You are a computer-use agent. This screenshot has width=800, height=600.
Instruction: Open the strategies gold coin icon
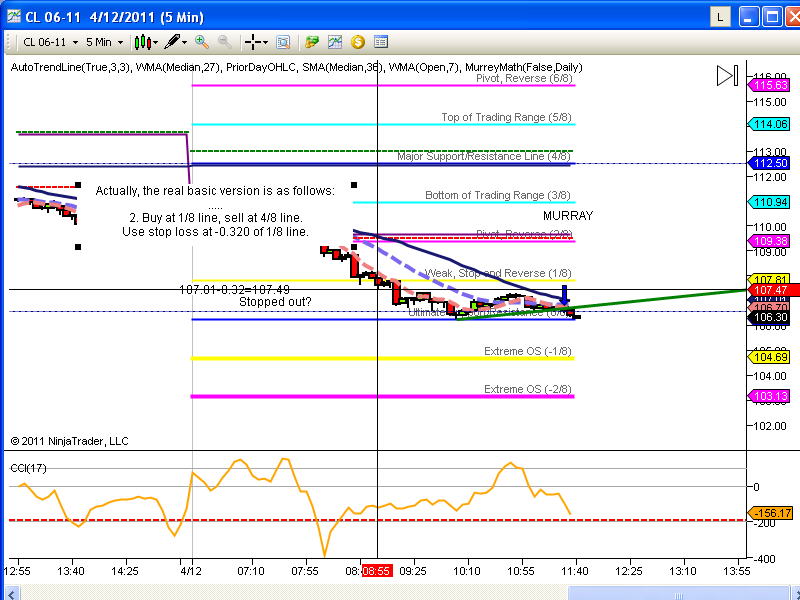pos(358,42)
